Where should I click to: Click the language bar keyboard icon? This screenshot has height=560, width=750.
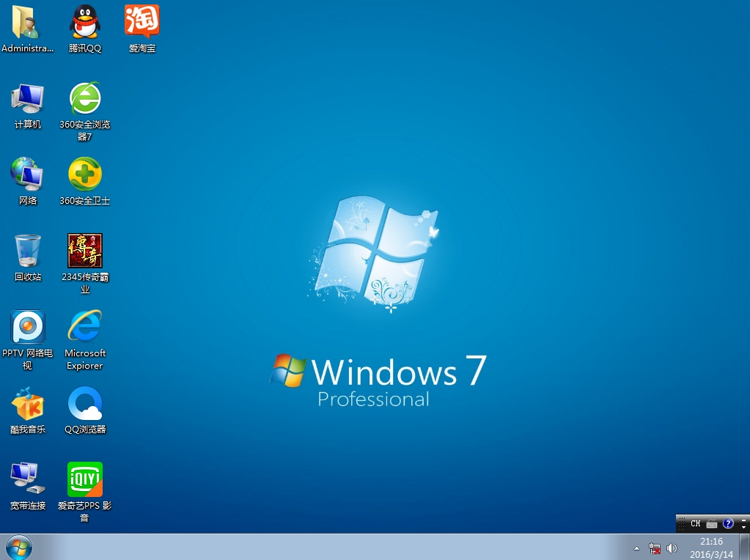pyautogui.click(x=712, y=523)
